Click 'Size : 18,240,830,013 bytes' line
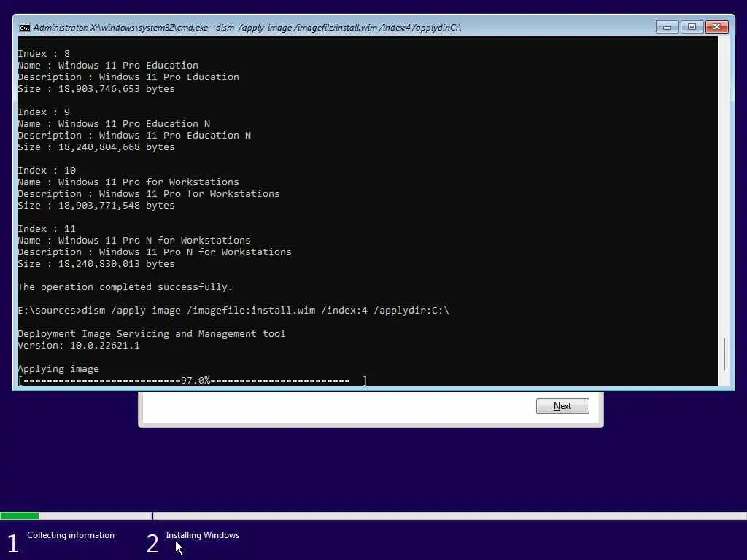 click(96, 264)
